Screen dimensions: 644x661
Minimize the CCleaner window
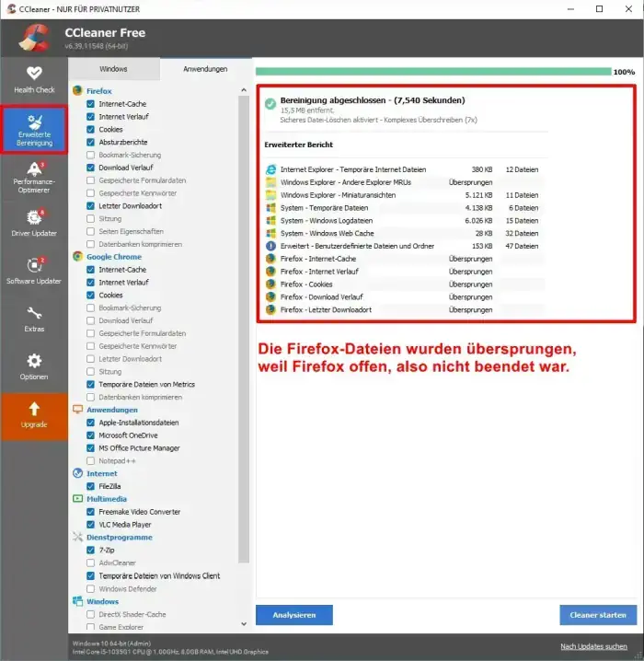click(570, 9)
